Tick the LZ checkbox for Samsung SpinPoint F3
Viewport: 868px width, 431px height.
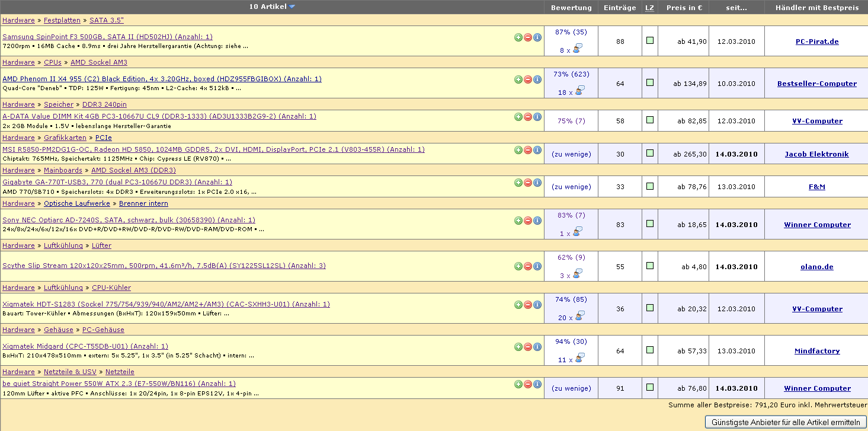click(x=650, y=40)
